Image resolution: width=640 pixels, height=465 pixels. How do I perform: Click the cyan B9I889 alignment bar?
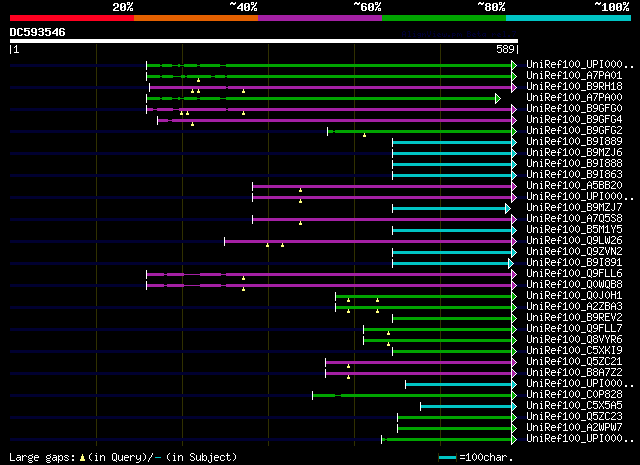pyautogui.click(x=452, y=142)
